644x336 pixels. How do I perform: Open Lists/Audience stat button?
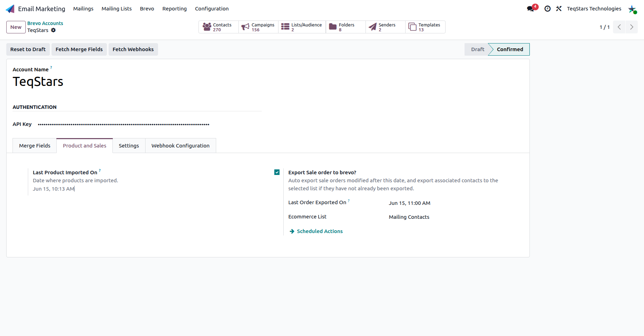(302, 27)
